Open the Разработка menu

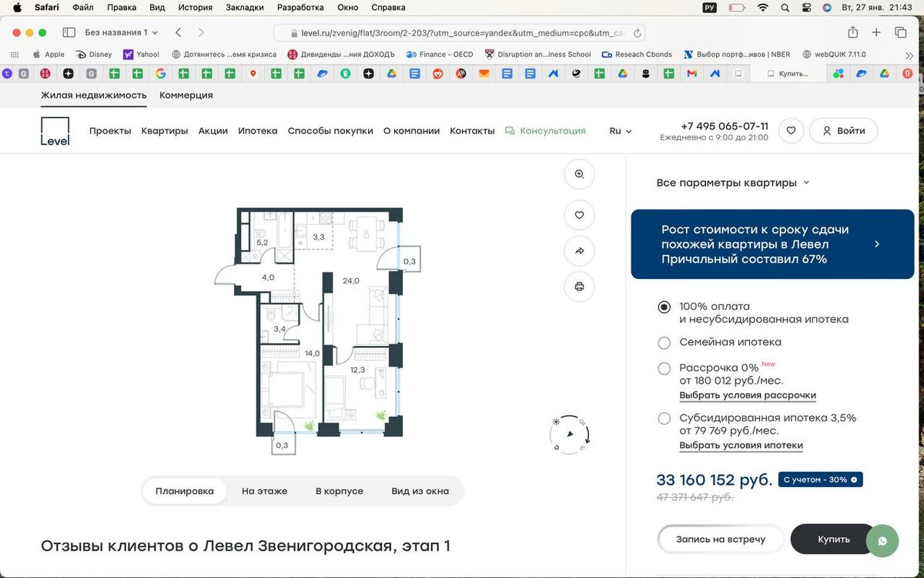coord(300,8)
